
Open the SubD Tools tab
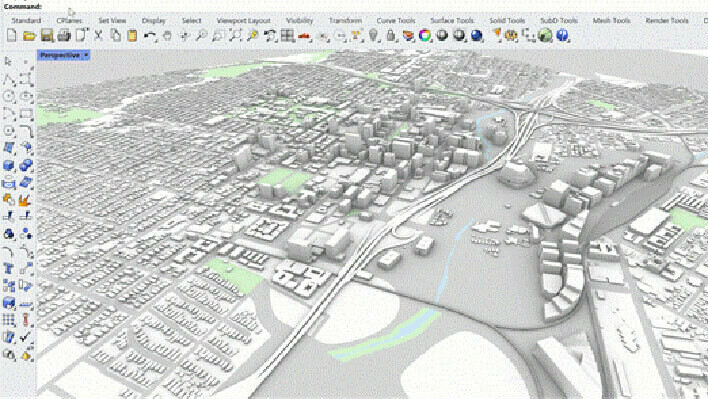click(559, 21)
